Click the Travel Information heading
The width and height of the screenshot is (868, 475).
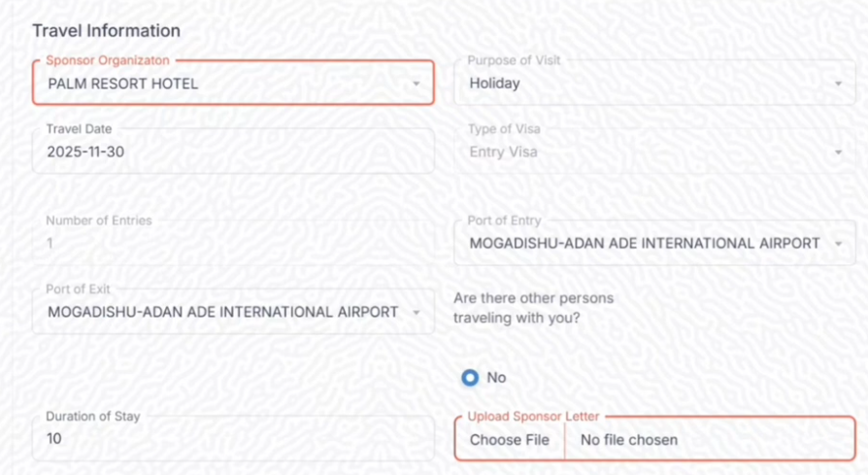click(106, 31)
